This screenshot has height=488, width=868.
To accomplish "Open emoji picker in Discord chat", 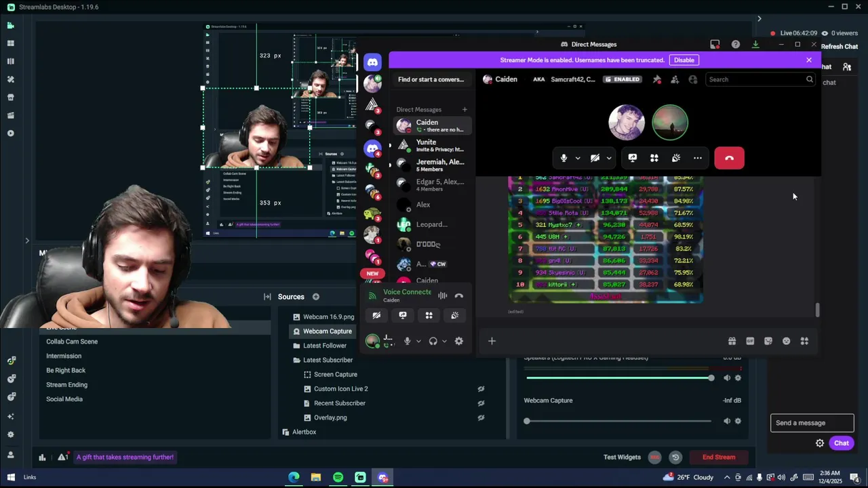I will (787, 341).
